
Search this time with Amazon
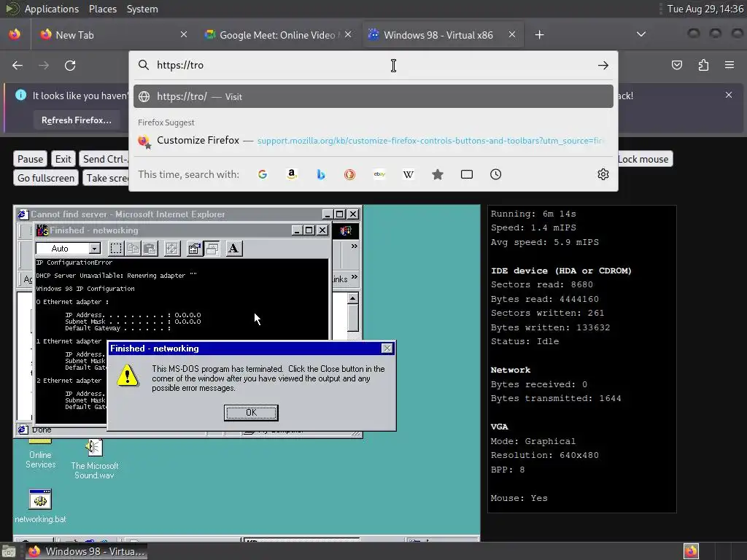coord(292,174)
